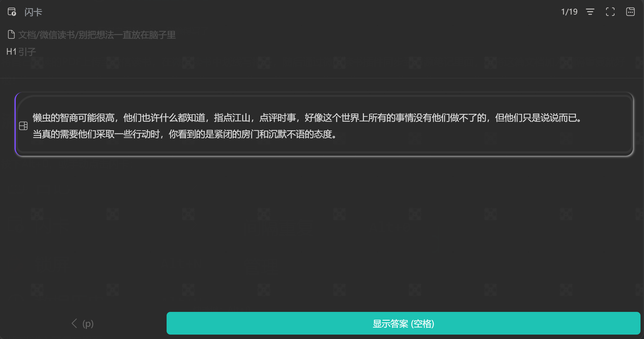This screenshot has height=339, width=644.
Task: Open breadcrumb path 文档/微信读书/别把想法一直放在脑子里
Action: click(97, 35)
